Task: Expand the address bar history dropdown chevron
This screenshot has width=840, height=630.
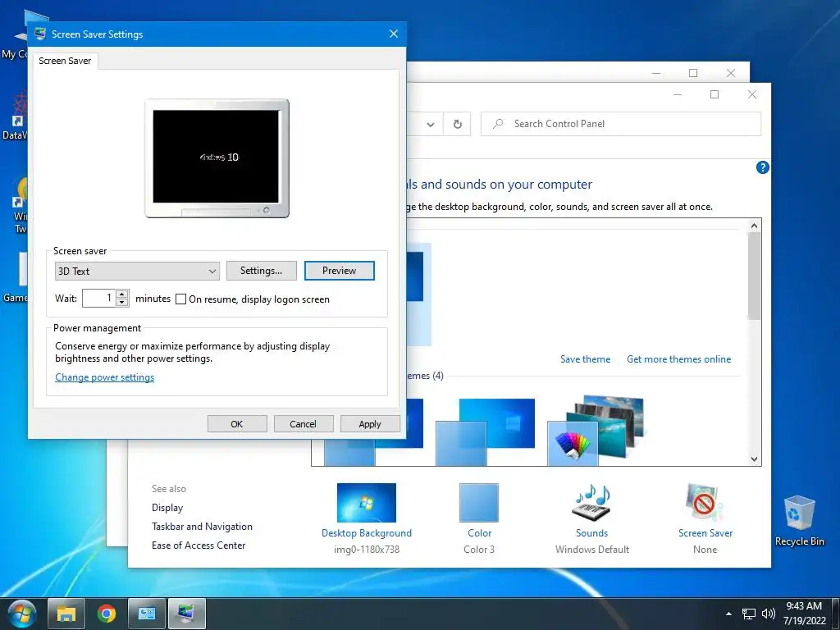Action: (430, 125)
